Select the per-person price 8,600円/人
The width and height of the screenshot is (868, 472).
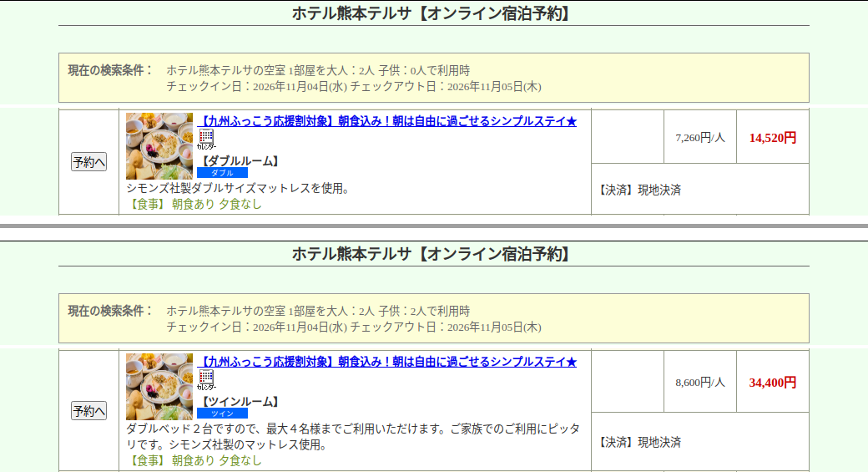coord(699,383)
